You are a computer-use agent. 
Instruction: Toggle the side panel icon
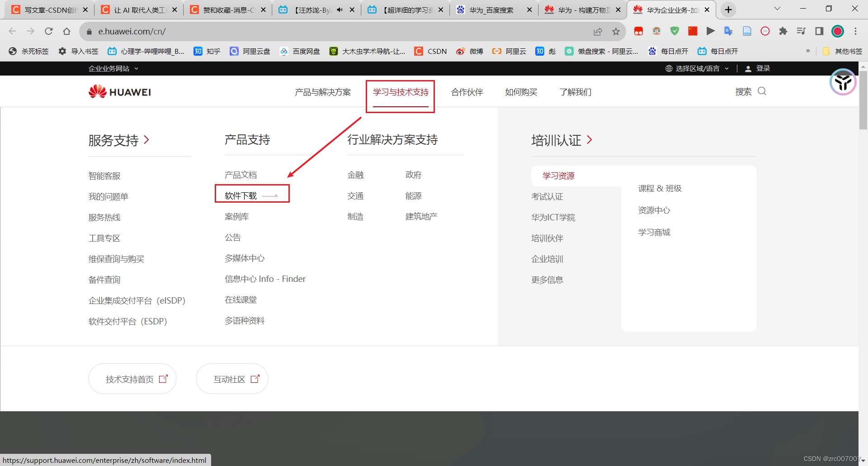click(819, 31)
